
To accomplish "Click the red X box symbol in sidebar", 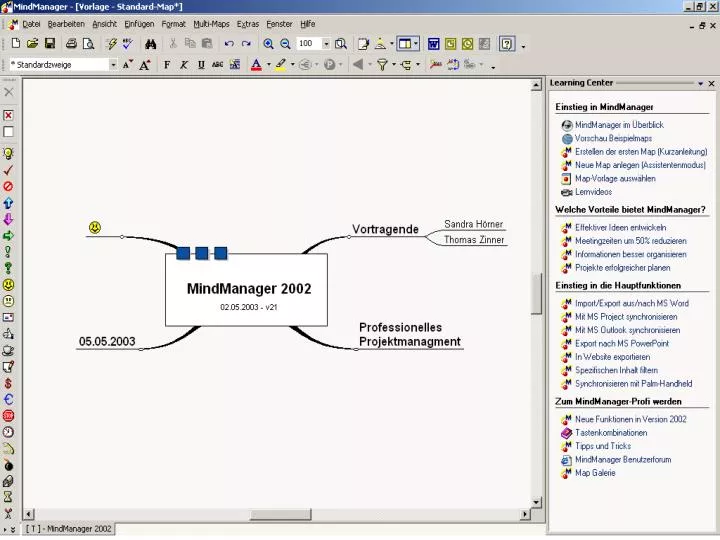I will click(x=8, y=115).
